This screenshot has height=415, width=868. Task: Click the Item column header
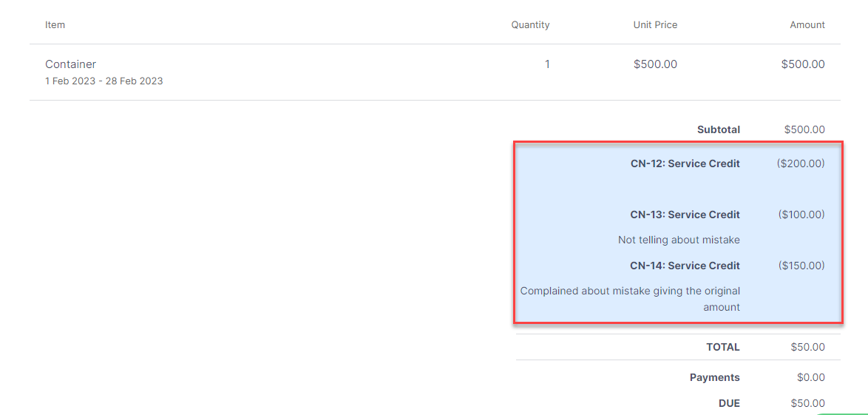coord(55,25)
